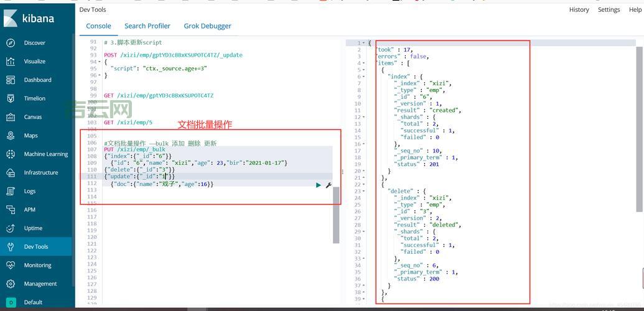This screenshot has height=311, width=644.
Task: Collapse the "_shards" block at response line 12
Action: point(364,117)
